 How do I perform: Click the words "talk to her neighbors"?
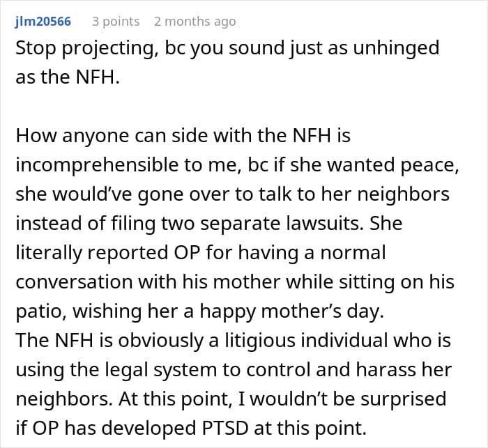click(x=354, y=194)
